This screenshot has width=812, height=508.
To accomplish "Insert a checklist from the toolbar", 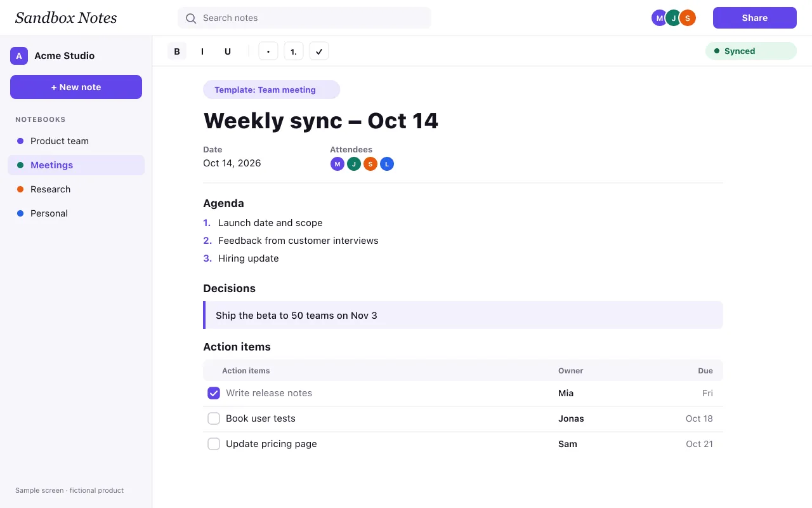I will click(x=319, y=51).
